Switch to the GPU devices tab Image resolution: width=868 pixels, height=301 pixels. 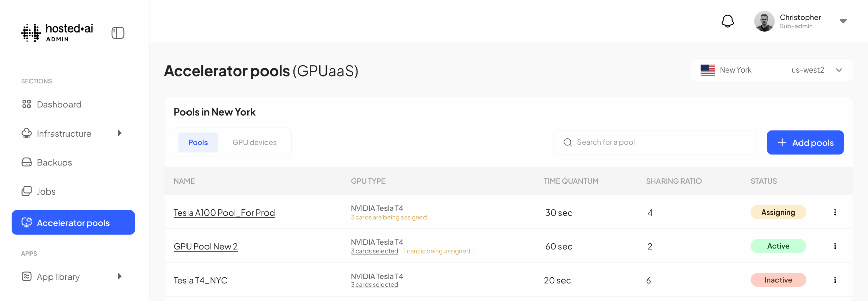pyautogui.click(x=254, y=142)
